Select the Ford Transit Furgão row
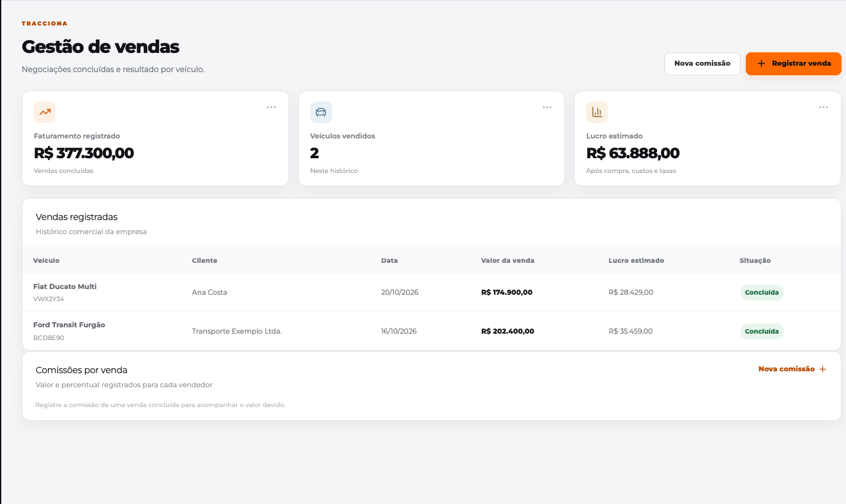 point(432,331)
